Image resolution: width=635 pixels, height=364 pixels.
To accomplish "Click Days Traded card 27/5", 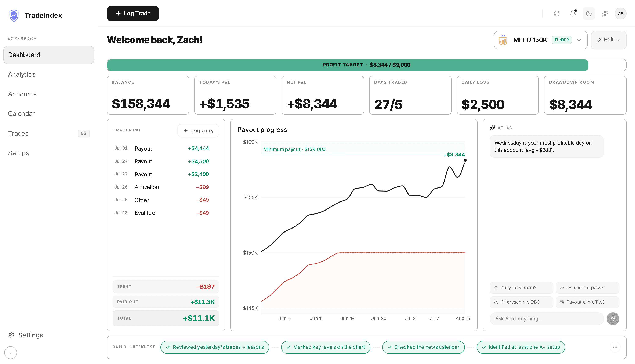I will click(410, 95).
